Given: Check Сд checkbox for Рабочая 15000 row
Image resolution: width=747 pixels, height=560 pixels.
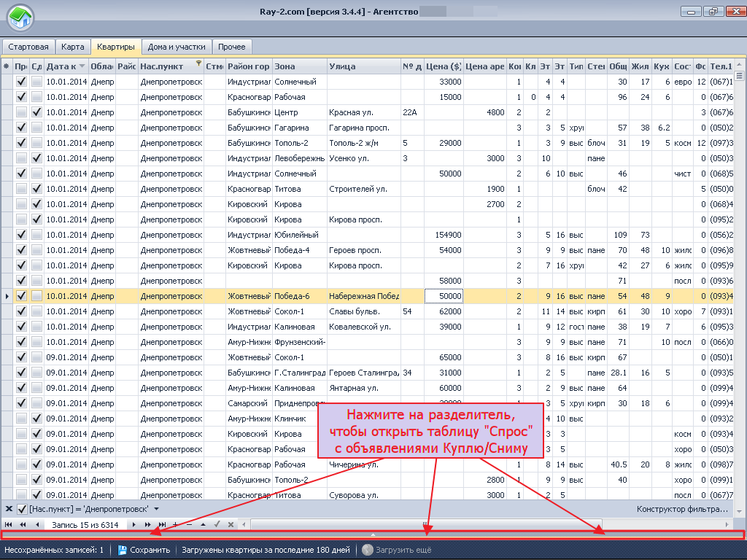Looking at the screenshot, I should point(36,97).
